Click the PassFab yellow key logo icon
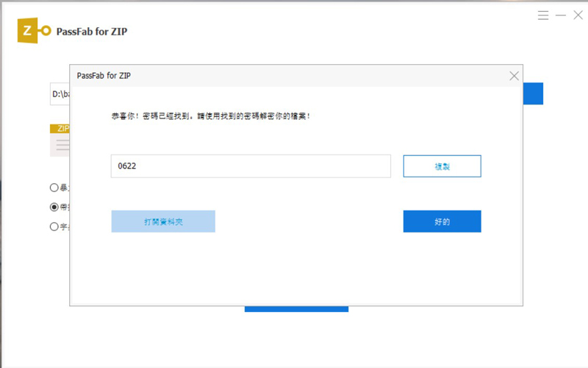The height and width of the screenshot is (368, 588). tap(35, 31)
